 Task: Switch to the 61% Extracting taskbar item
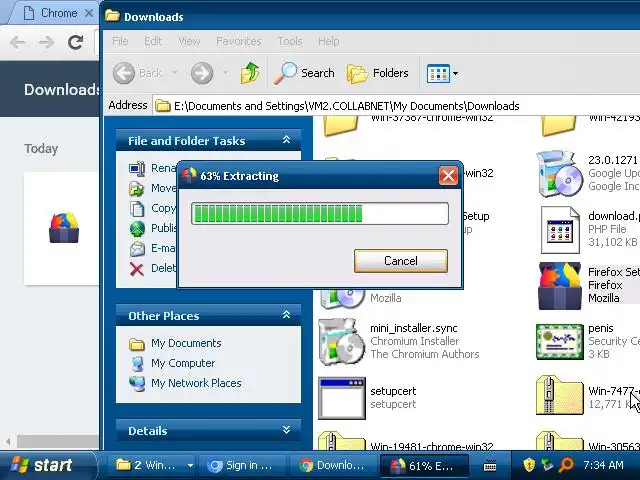pos(424,465)
